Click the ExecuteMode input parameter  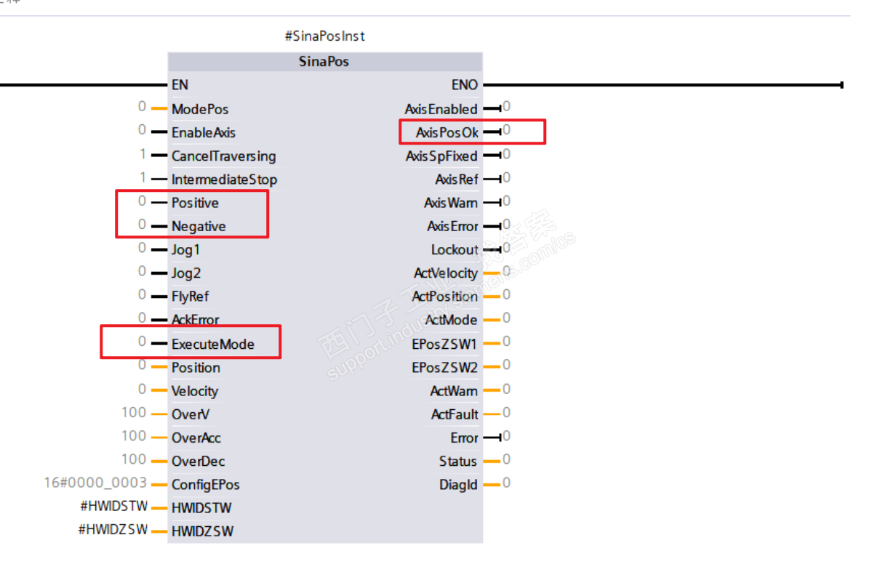click(213, 344)
